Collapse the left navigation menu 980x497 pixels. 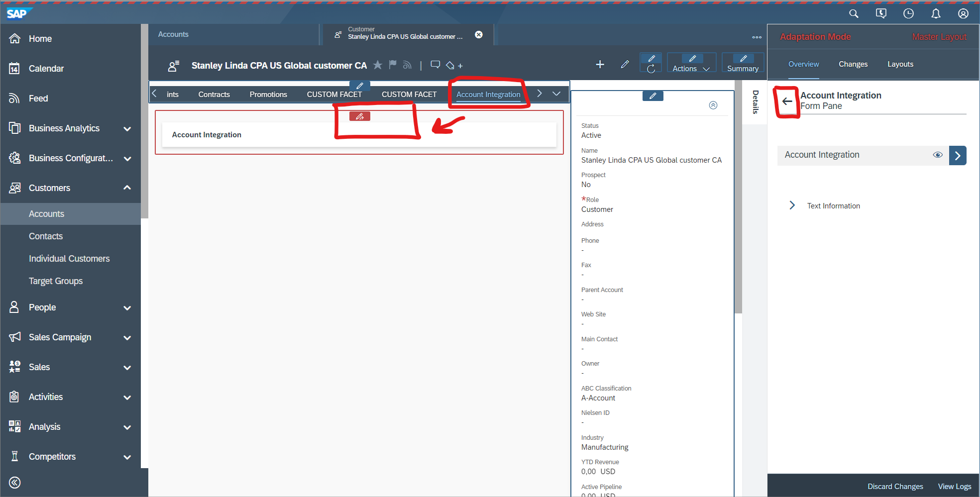pos(15,482)
